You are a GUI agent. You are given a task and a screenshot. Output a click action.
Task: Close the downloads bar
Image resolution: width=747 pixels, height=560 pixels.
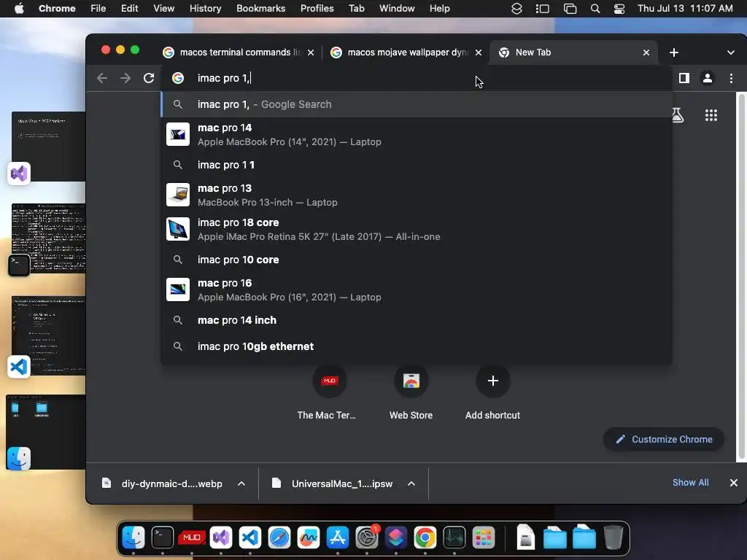point(734,483)
